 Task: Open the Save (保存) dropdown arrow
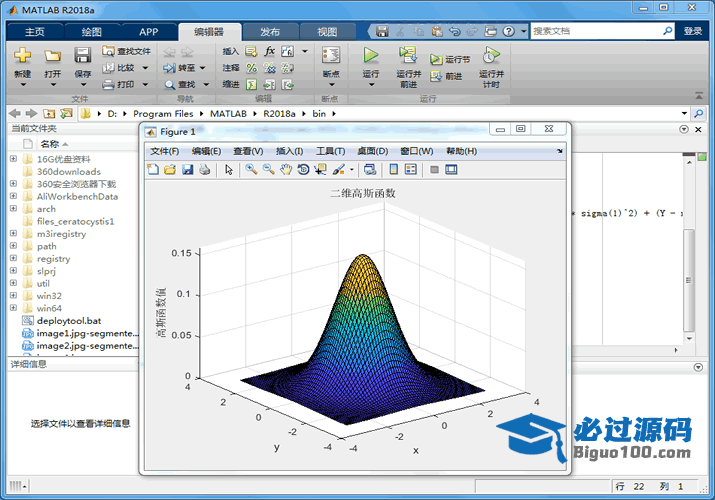pyautogui.click(x=83, y=84)
